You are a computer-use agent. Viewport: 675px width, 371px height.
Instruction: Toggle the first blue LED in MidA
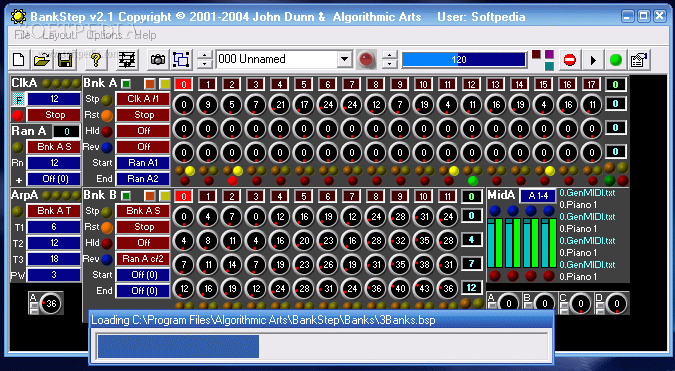(x=495, y=211)
